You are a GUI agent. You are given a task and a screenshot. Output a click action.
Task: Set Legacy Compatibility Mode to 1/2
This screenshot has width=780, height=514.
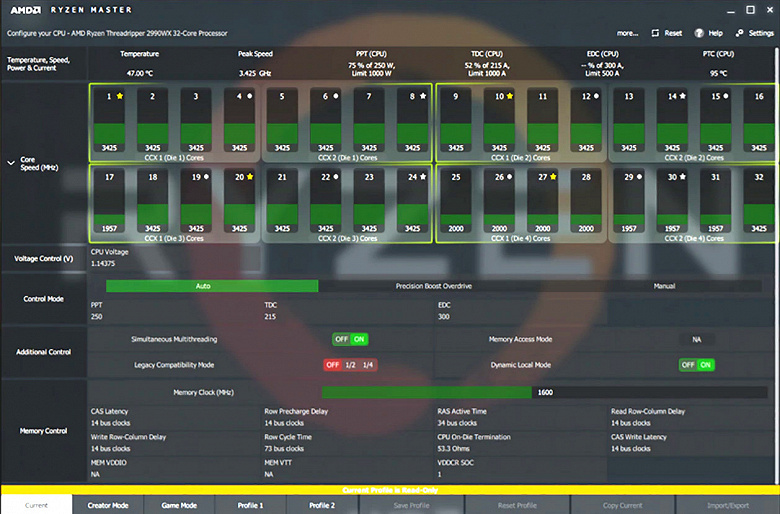point(350,365)
